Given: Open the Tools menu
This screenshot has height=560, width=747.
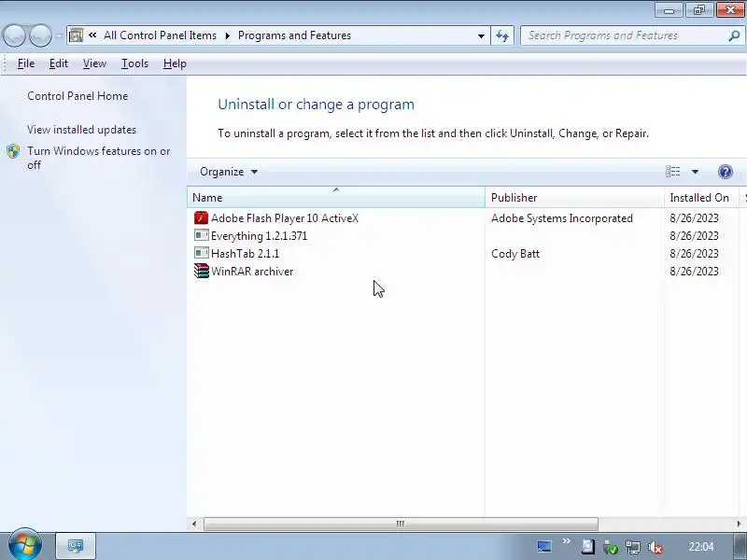Looking at the screenshot, I should point(134,63).
